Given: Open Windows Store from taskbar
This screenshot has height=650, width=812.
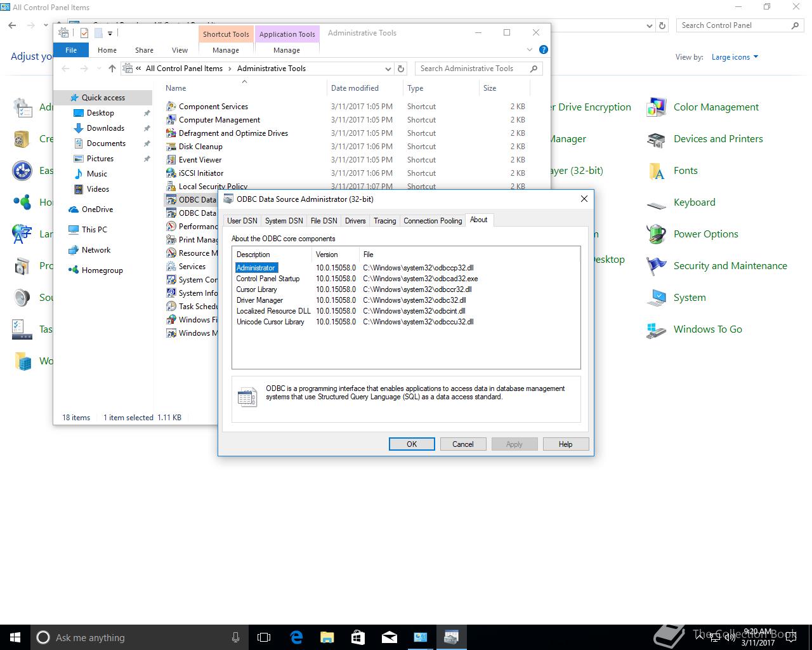Looking at the screenshot, I should point(358,637).
